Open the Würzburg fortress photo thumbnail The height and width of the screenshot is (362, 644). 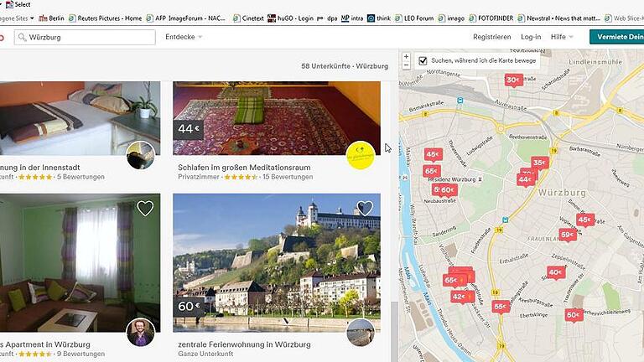pyautogui.click(x=277, y=262)
